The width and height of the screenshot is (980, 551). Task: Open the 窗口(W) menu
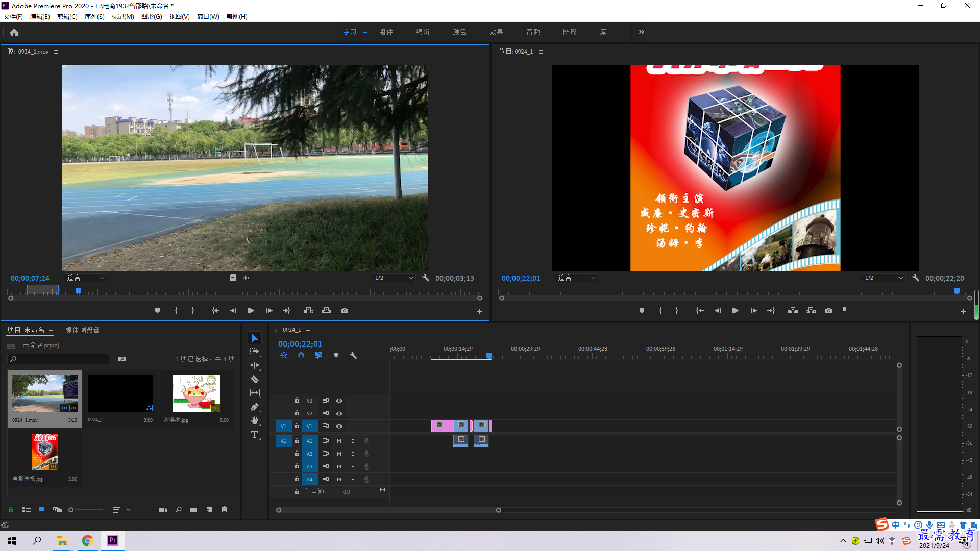coord(208,17)
